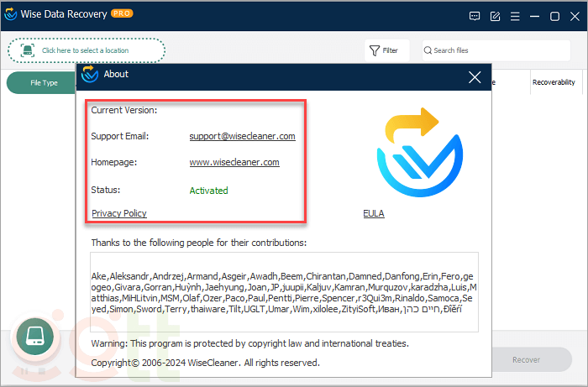Maximize the Wise Data Recovery window
This screenshot has width=588, height=387.
(x=554, y=16)
